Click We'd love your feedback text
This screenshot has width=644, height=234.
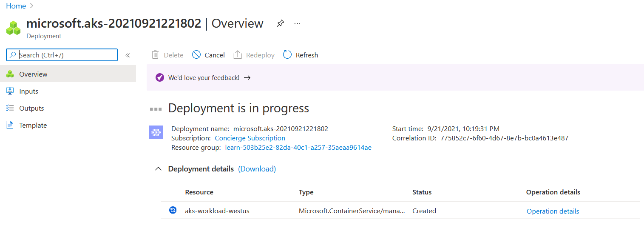[204, 78]
